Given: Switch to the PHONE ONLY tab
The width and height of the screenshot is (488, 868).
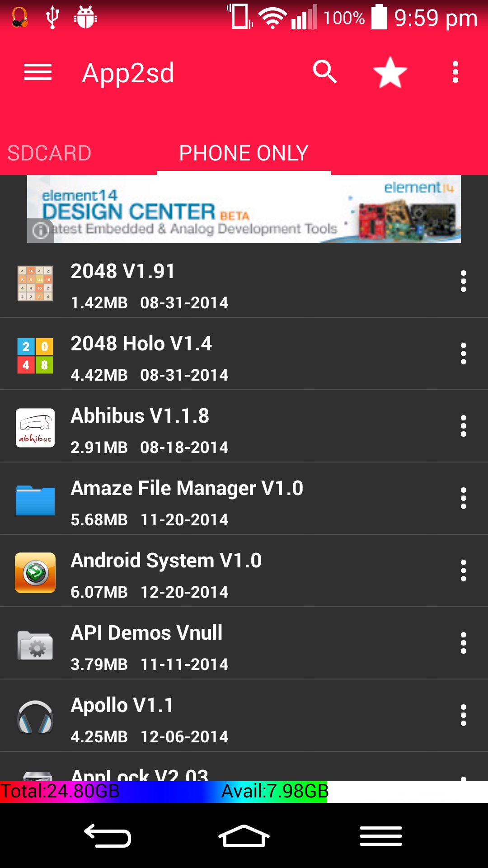Looking at the screenshot, I should [244, 153].
